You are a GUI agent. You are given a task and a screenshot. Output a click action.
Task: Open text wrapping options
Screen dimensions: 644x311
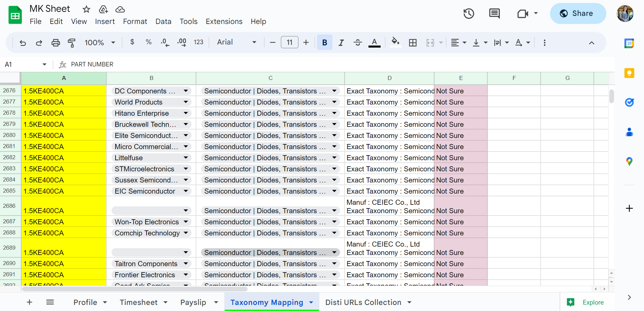pos(501,43)
